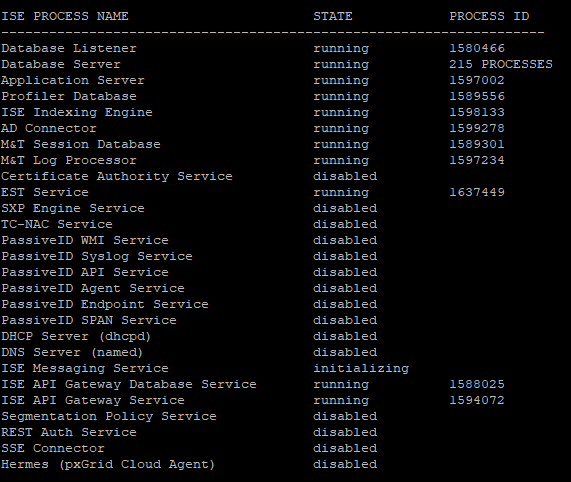This screenshot has width=571, height=482.
Task: Select process ID 1594072
Action: [477, 401]
